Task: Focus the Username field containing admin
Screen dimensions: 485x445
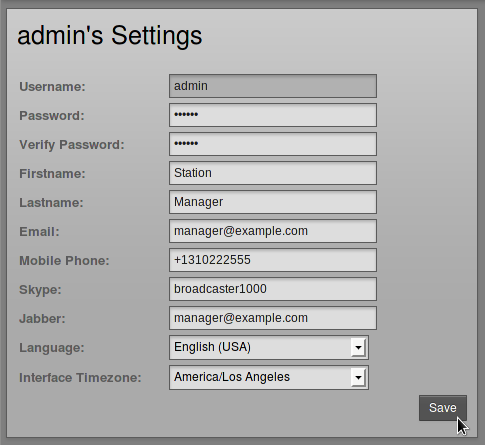Action: [x=273, y=86]
